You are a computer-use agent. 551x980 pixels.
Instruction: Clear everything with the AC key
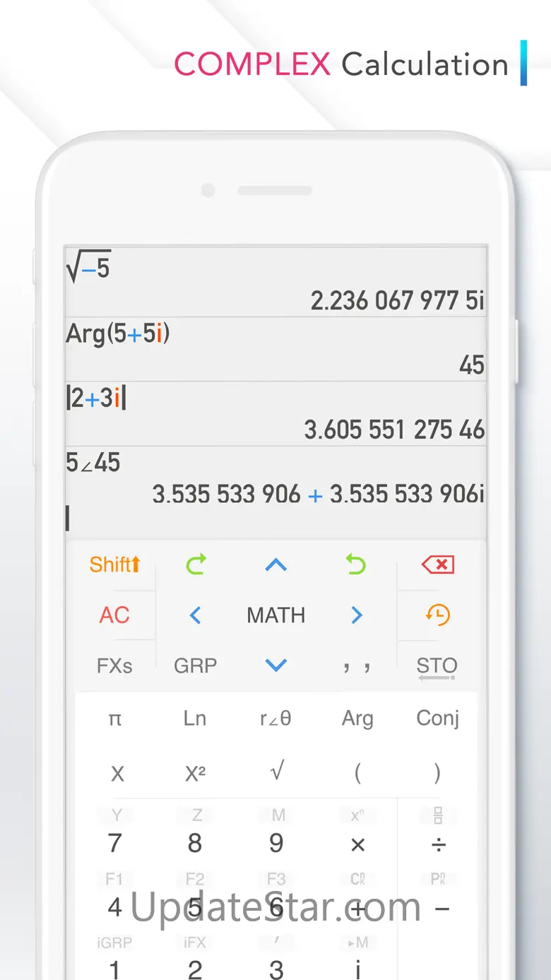pyautogui.click(x=114, y=615)
